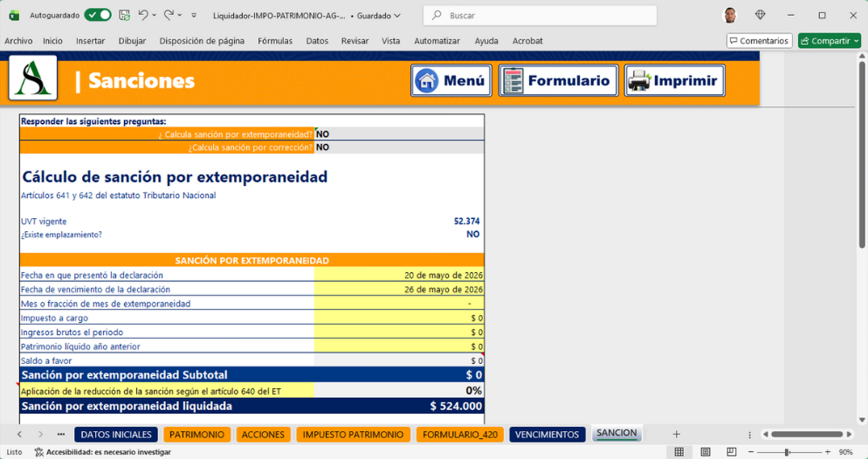The height and width of the screenshot is (459, 868).
Task: Open the Revisar ribbon tab
Action: tap(355, 41)
